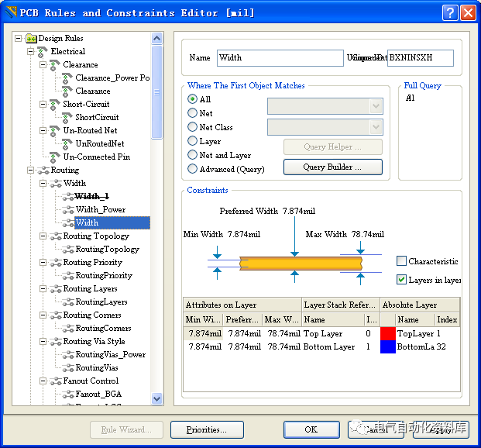The width and height of the screenshot is (481, 448).
Task: Click the Routing Via Style category icon
Action: pyautogui.click(x=56, y=342)
